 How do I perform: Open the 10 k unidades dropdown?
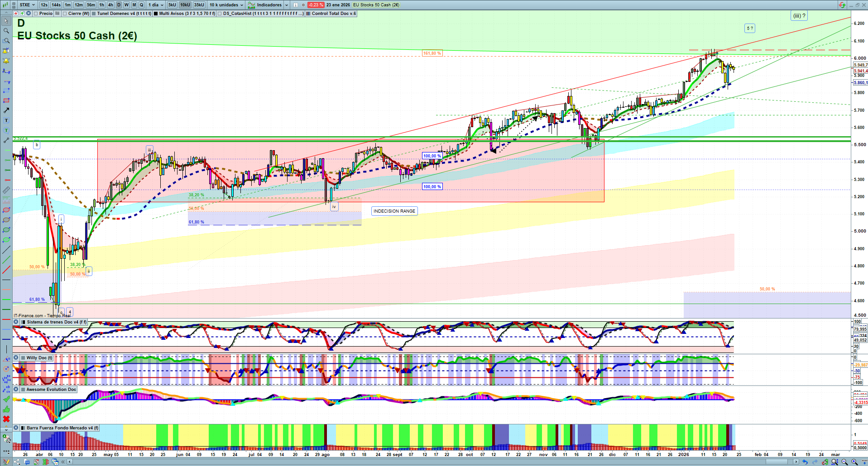coord(226,5)
